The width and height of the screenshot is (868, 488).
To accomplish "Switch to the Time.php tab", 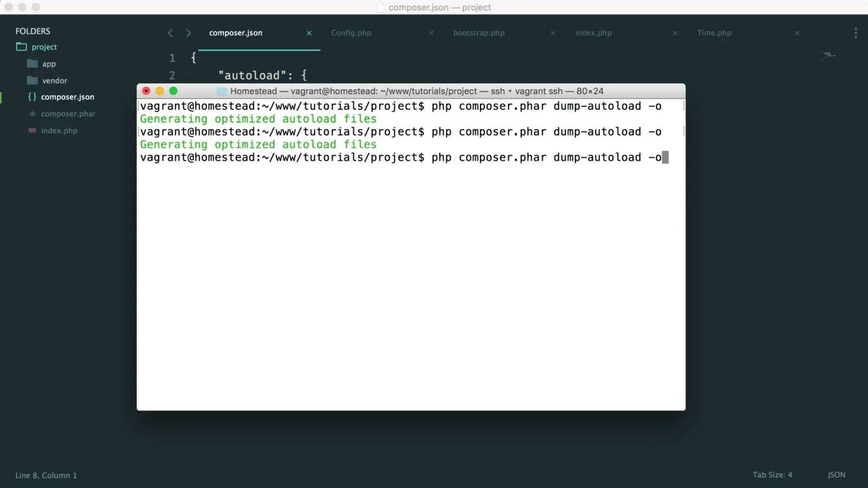I will [x=714, y=33].
